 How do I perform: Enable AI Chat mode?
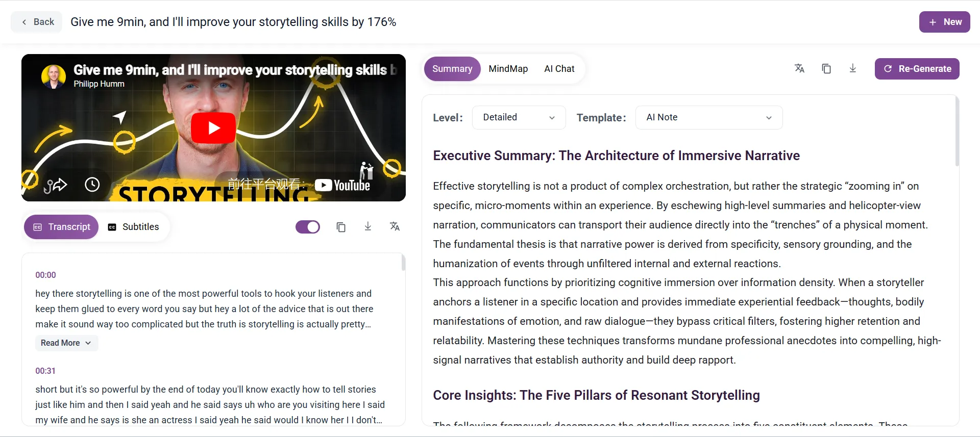pyautogui.click(x=559, y=68)
